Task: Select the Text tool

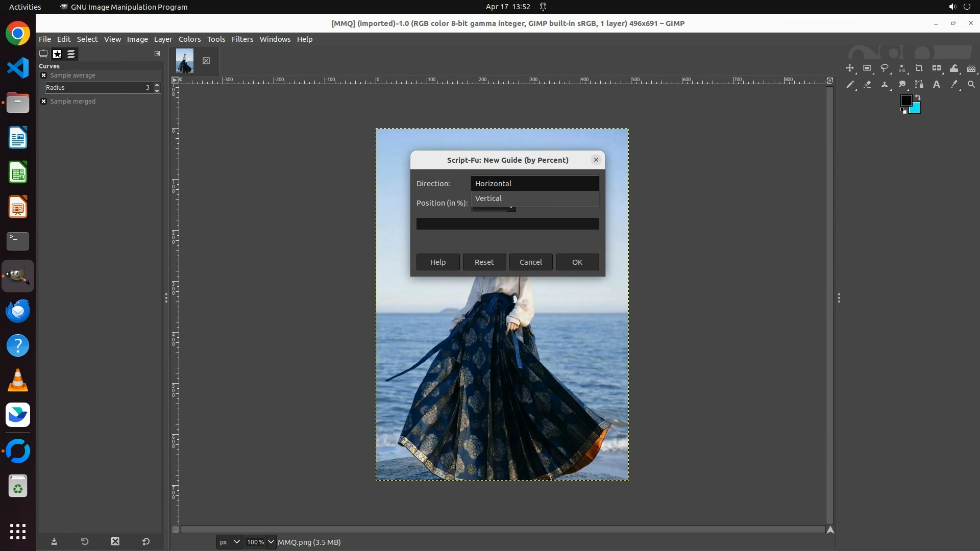Action: click(937, 85)
